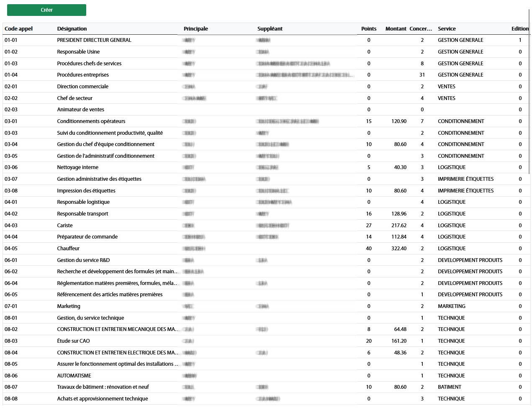Screen dimensions: 532x408
Task: Click the green Créer button
Action: [x=46, y=10]
